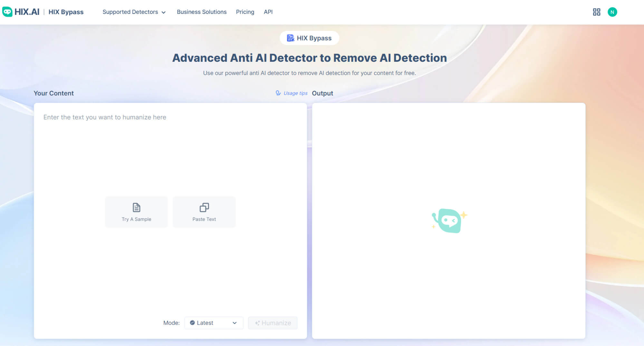Click the chevron arrow in Mode selector
Viewport: 644px width, 346px height.
pos(235,323)
